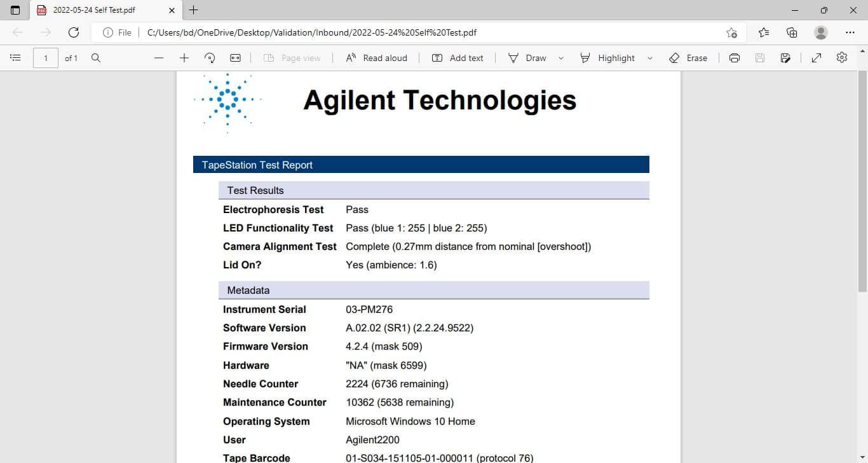Click the Electrophoresis Test label
This screenshot has width=868, height=463.
273,209
